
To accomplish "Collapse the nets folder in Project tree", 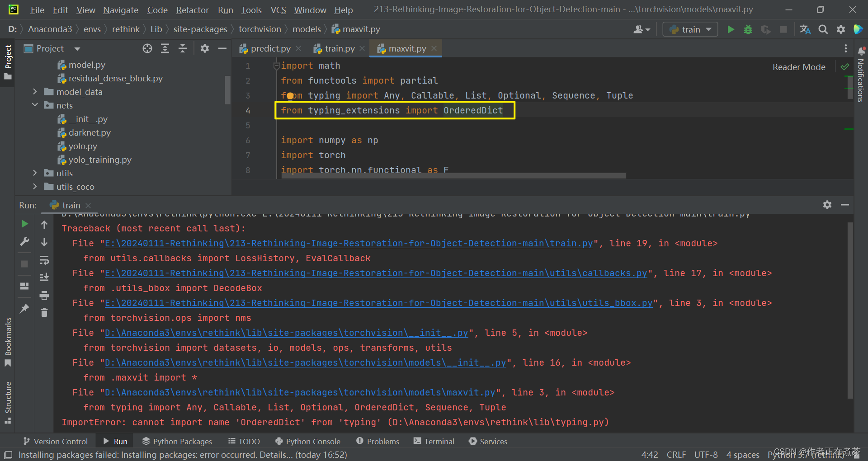I will [x=35, y=105].
